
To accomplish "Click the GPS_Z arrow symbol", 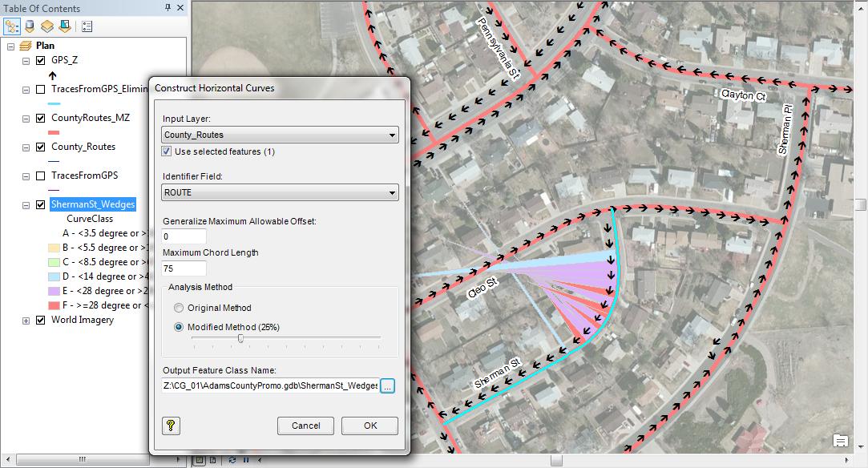I will point(53,75).
